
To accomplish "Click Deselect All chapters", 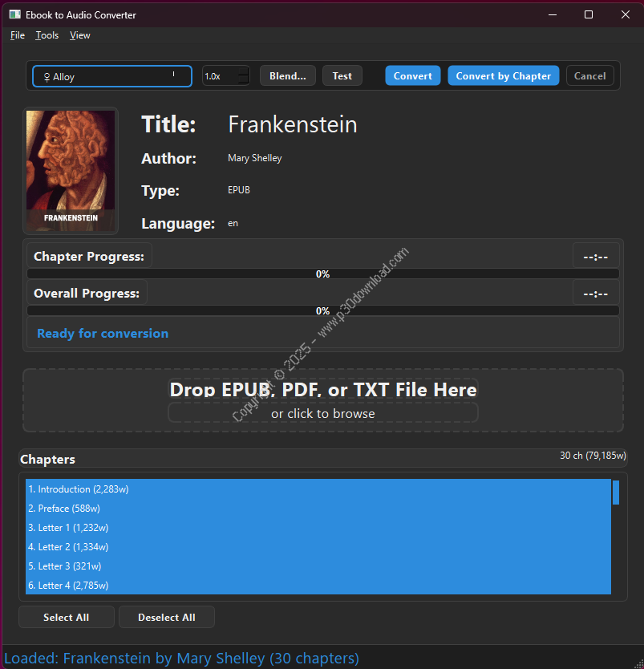I will pyautogui.click(x=167, y=618).
